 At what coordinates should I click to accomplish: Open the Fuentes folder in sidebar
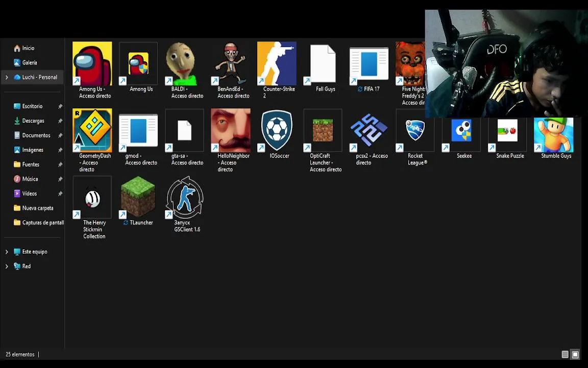tap(31, 165)
